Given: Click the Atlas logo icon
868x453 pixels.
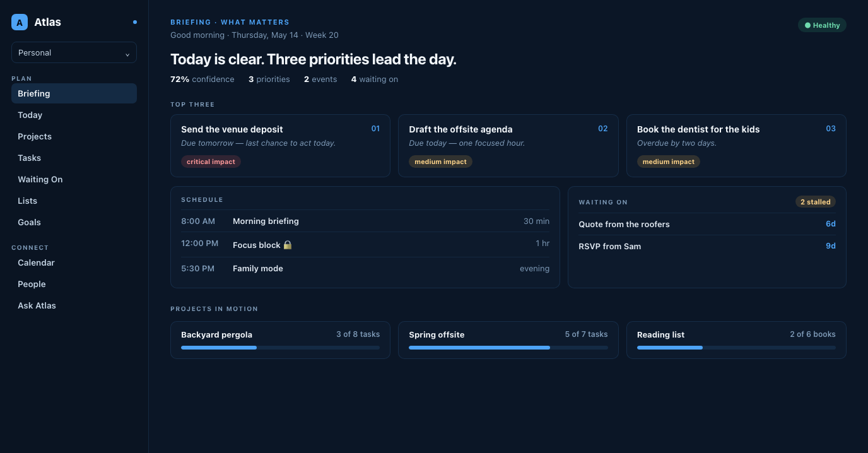Looking at the screenshot, I should pyautogui.click(x=20, y=22).
